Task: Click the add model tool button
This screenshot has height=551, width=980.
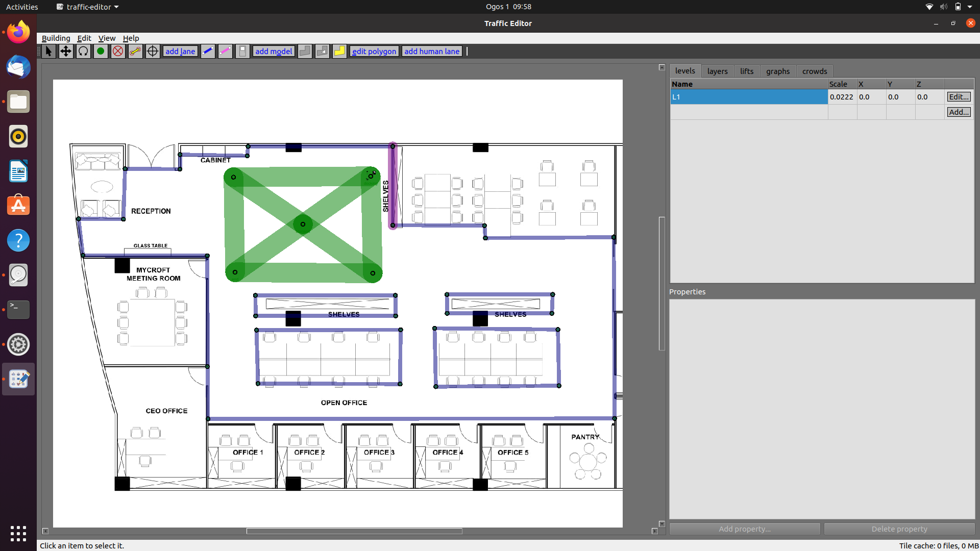Action: click(274, 51)
